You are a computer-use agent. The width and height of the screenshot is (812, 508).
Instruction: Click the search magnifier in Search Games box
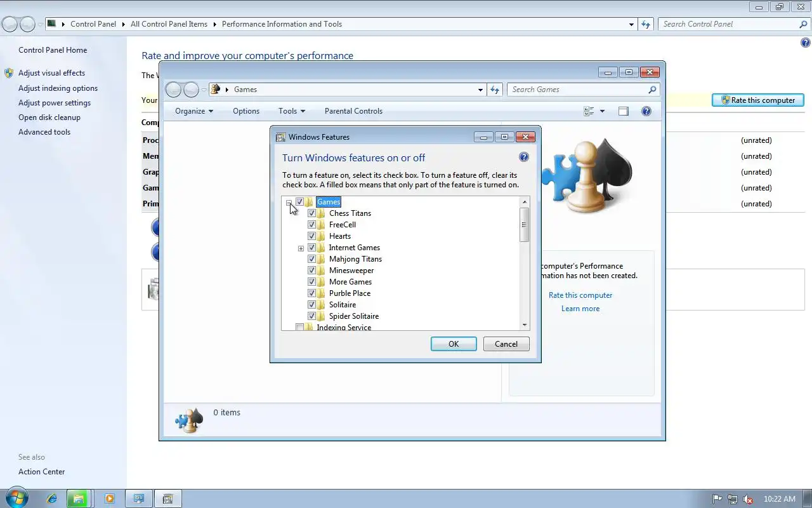652,90
